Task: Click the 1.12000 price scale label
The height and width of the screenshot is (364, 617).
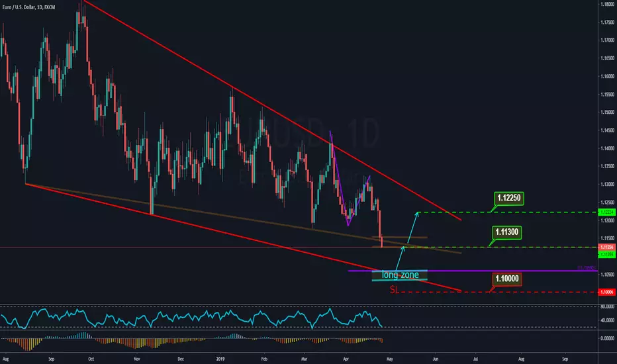Action: pyautogui.click(x=607, y=220)
